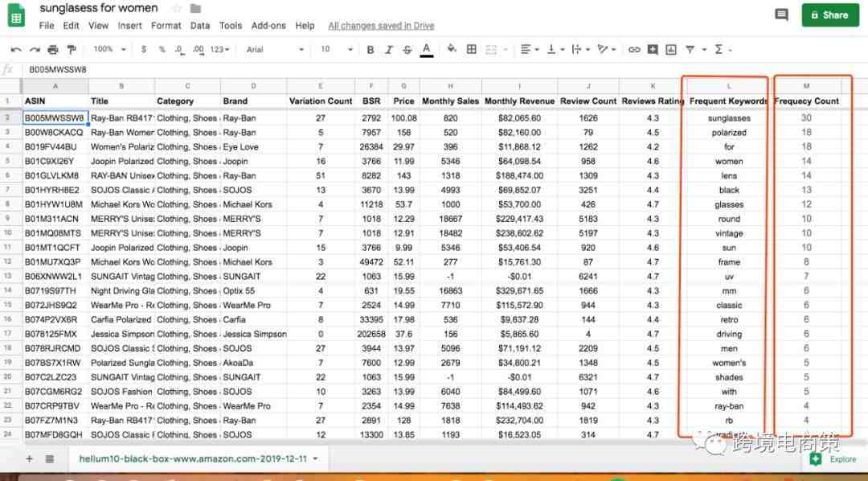Open the more number formats 123 dropdown

coord(219,49)
